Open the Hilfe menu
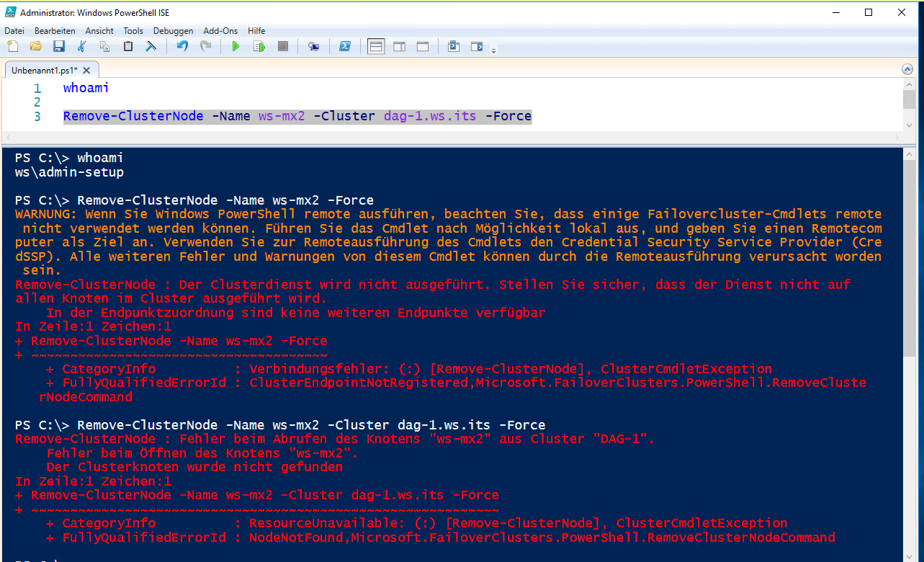Viewport: 924px width, 562px height. tap(256, 31)
